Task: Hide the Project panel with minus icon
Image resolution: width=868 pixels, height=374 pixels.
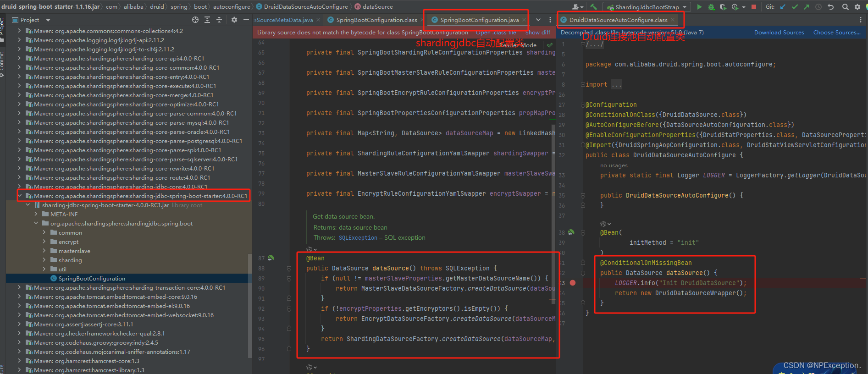Action: 246,20
